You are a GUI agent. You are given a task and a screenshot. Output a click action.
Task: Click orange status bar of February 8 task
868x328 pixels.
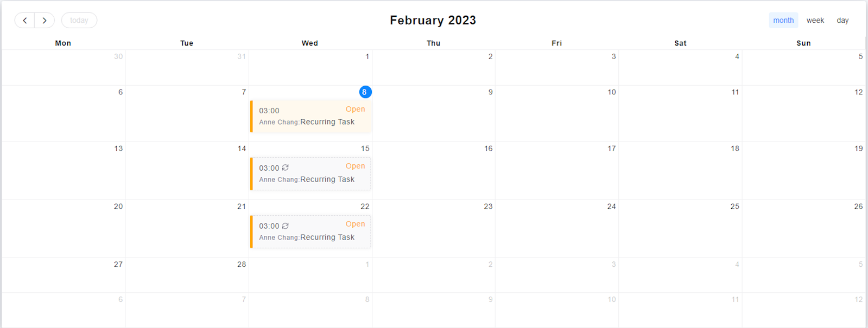click(x=251, y=116)
